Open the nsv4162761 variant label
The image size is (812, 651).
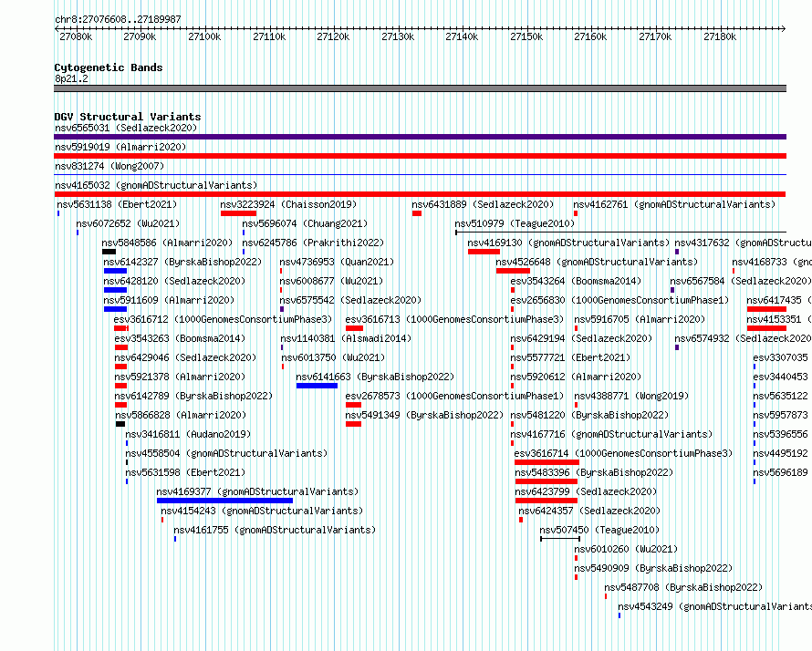pyautogui.click(x=674, y=204)
